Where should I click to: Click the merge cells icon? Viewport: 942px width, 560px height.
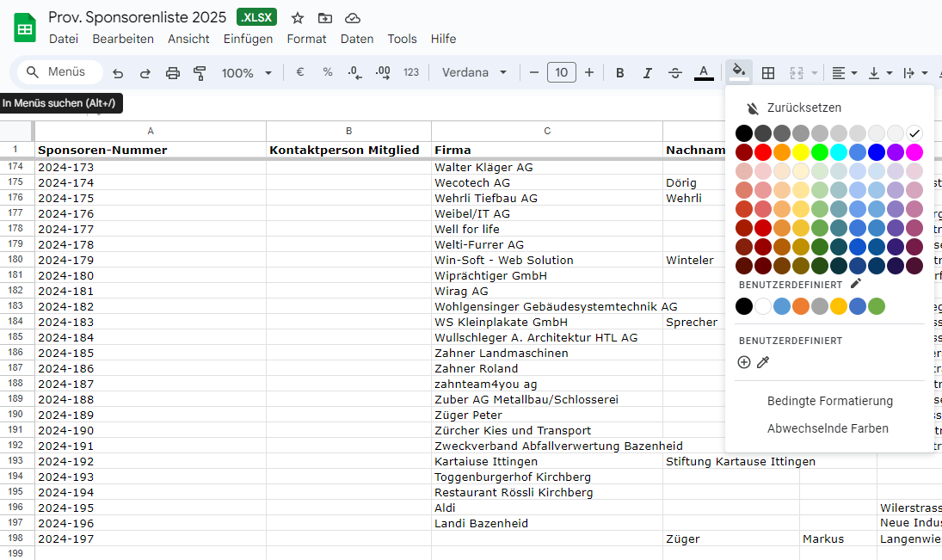(797, 73)
